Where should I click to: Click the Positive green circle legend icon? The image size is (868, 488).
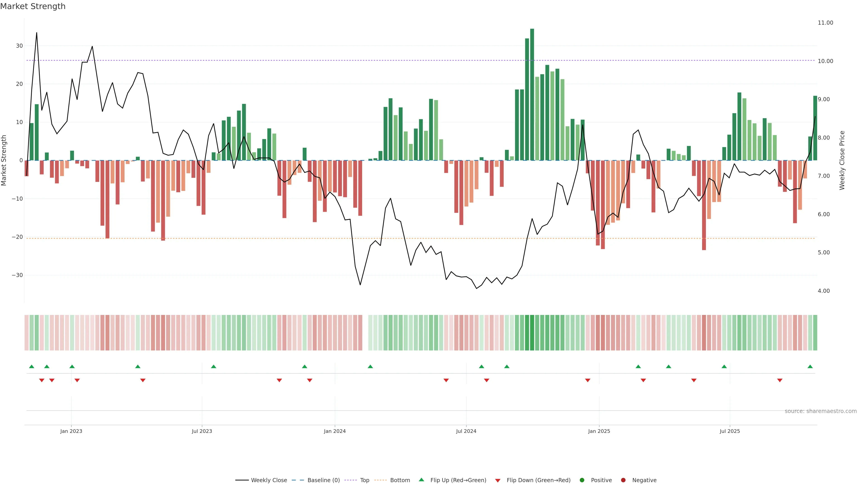[582, 480]
